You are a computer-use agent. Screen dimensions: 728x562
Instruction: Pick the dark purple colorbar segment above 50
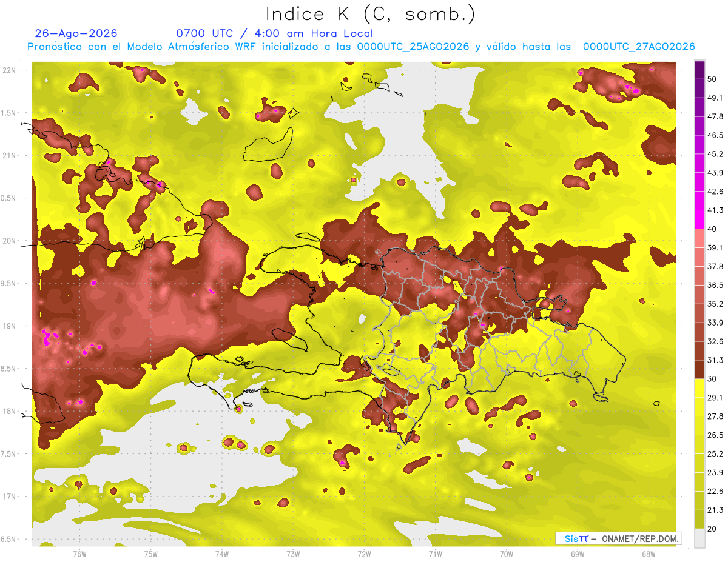(699, 69)
